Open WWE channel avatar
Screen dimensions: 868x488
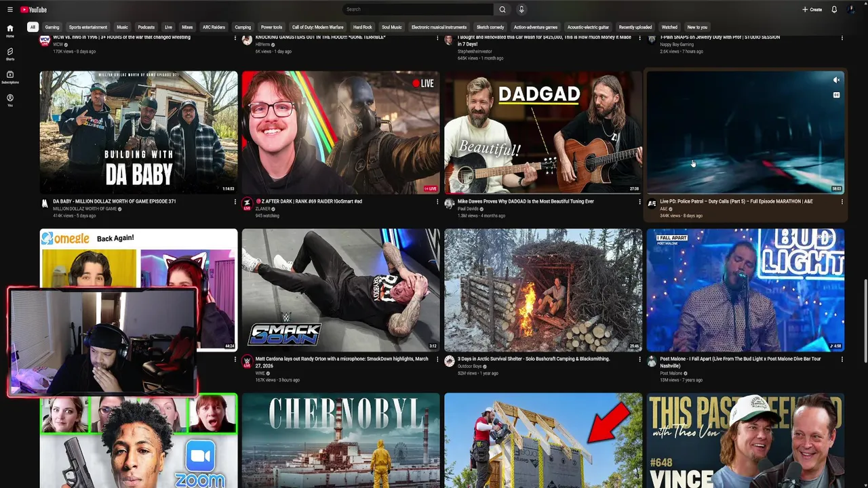(247, 361)
